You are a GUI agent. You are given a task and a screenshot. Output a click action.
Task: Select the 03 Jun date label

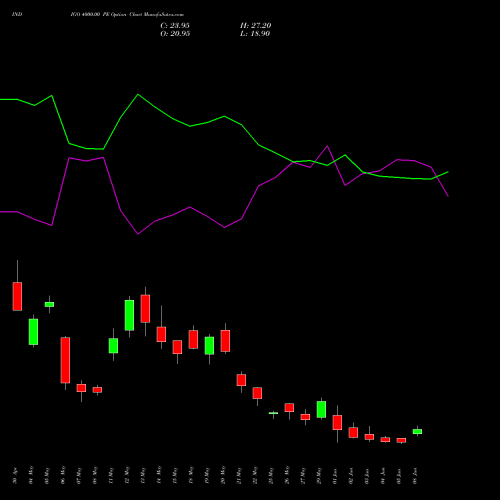coord(367,476)
